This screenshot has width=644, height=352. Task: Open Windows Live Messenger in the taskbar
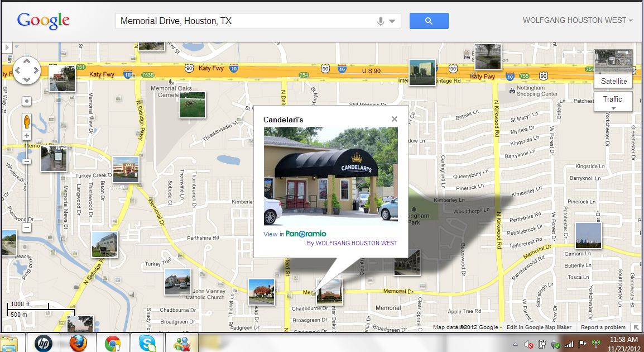point(182,344)
